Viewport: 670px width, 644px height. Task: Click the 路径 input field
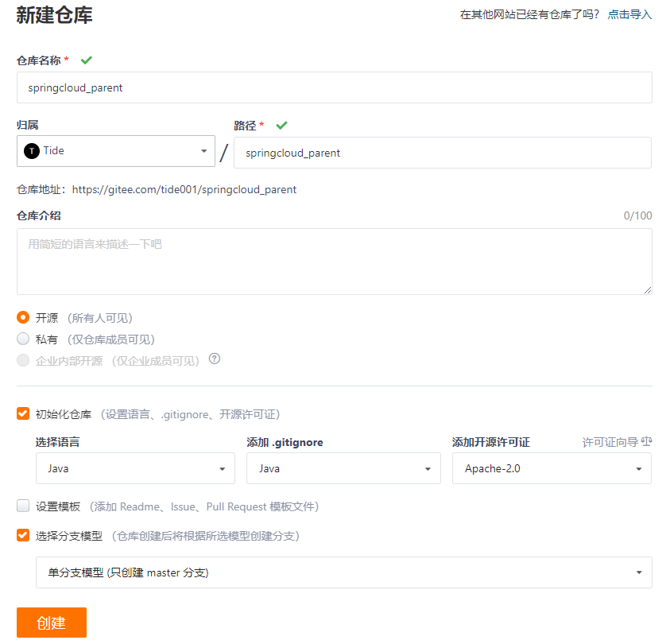coord(443,153)
